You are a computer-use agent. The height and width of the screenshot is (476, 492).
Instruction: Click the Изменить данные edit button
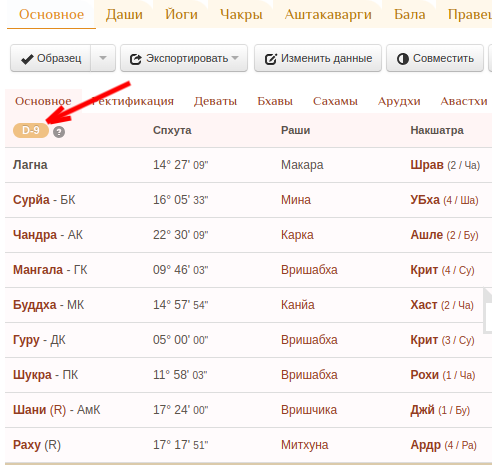318,58
